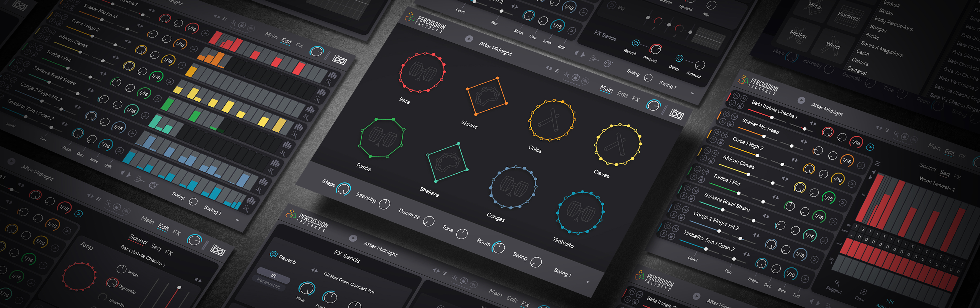This screenshot has width=980, height=308.
Task: Toggle power on the Cuica 1 High 2 row
Action: [717, 132]
